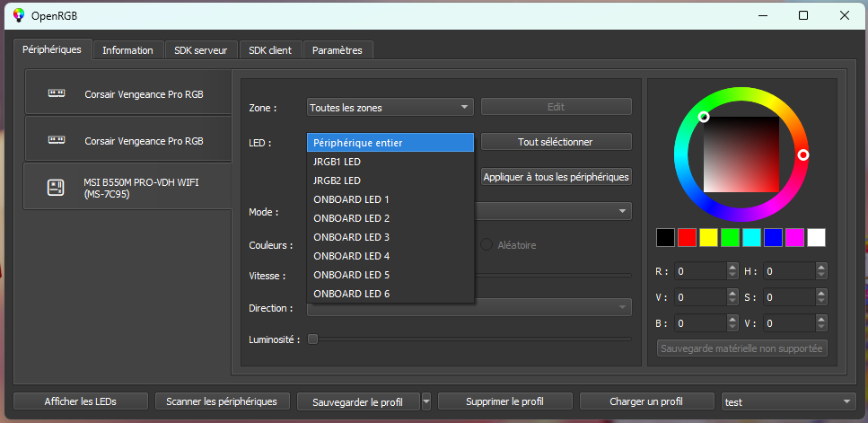Increase the H value with the stepper

coord(820,267)
